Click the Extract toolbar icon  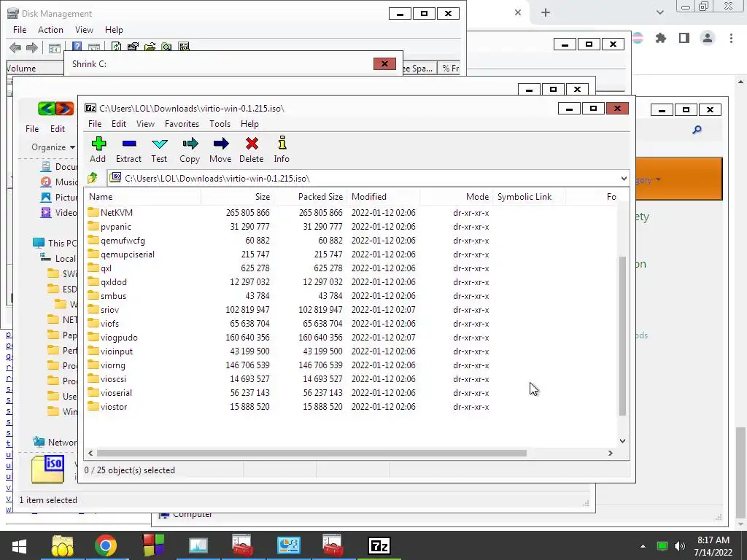click(x=128, y=149)
